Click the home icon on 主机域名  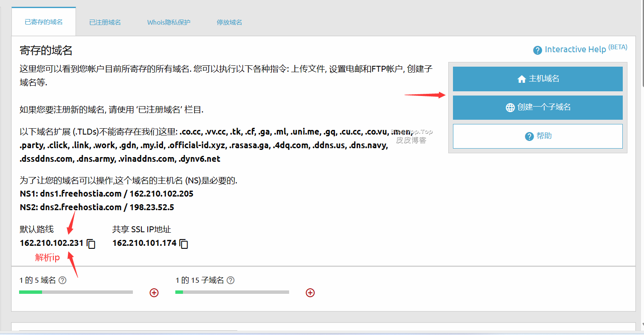pos(522,79)
